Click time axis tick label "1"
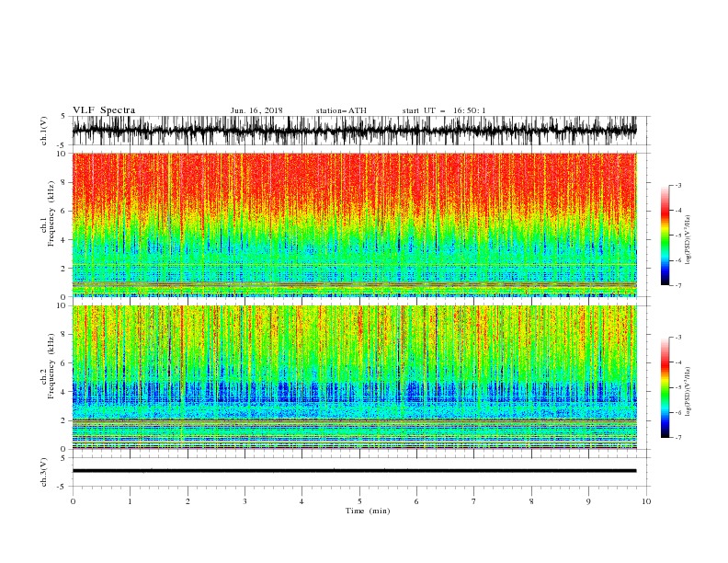728x563 pixels. click(x=130, y=501)
